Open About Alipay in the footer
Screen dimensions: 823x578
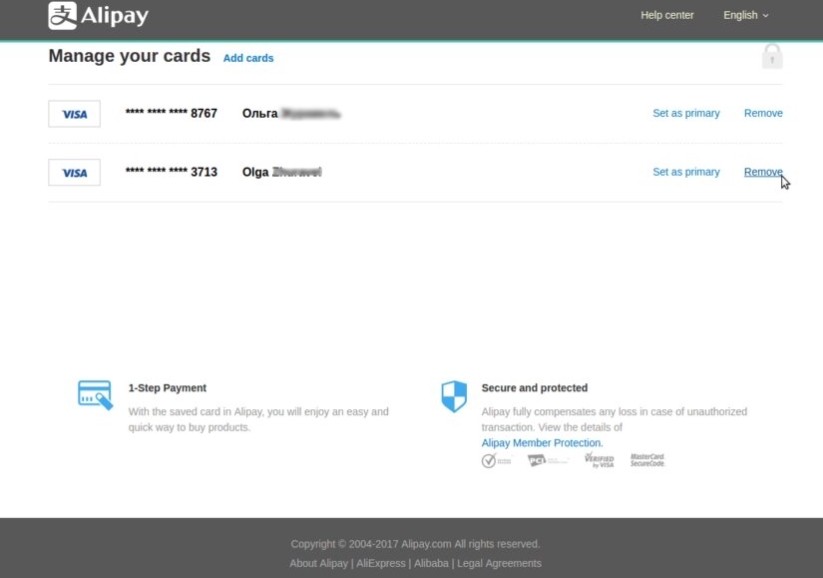[319, 563]
